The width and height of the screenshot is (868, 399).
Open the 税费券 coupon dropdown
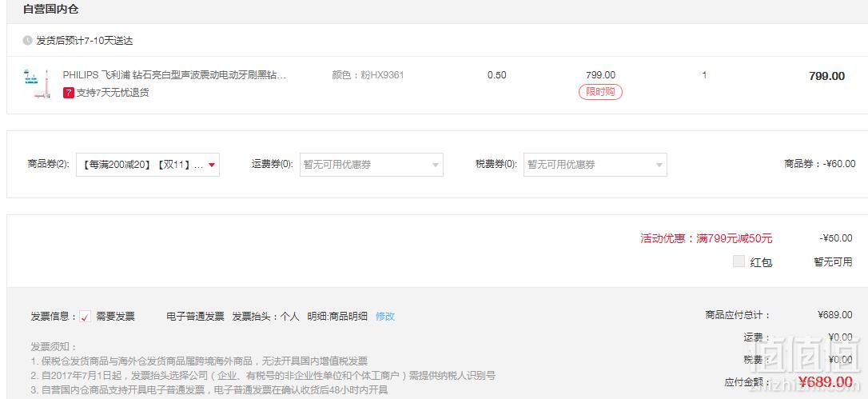[595, 165]
